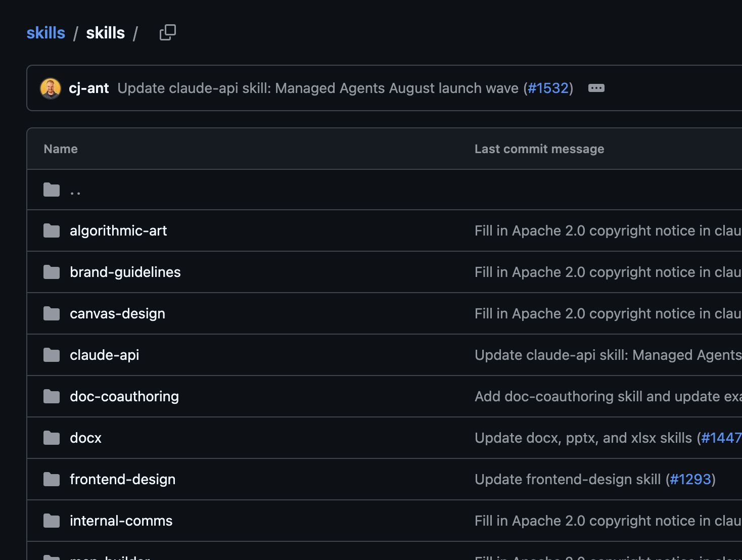The image size is (742, 560).
Task: Navigate up via the '..' entry
Action: pos(75,192)
